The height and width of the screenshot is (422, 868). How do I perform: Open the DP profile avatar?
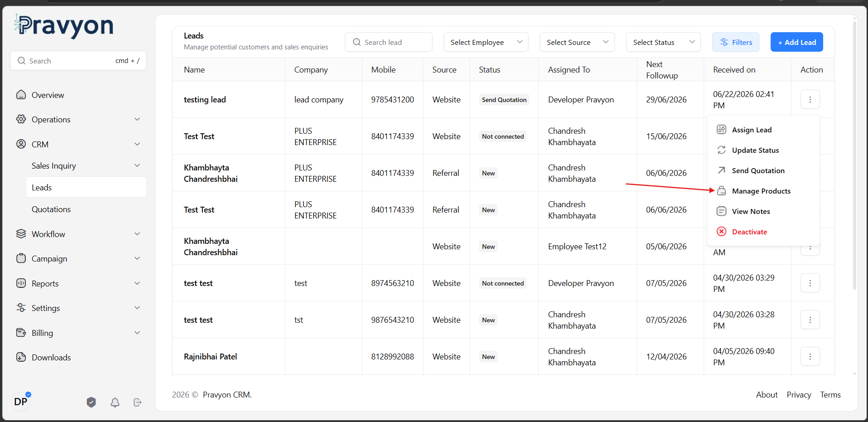click(x=21, y=402)
